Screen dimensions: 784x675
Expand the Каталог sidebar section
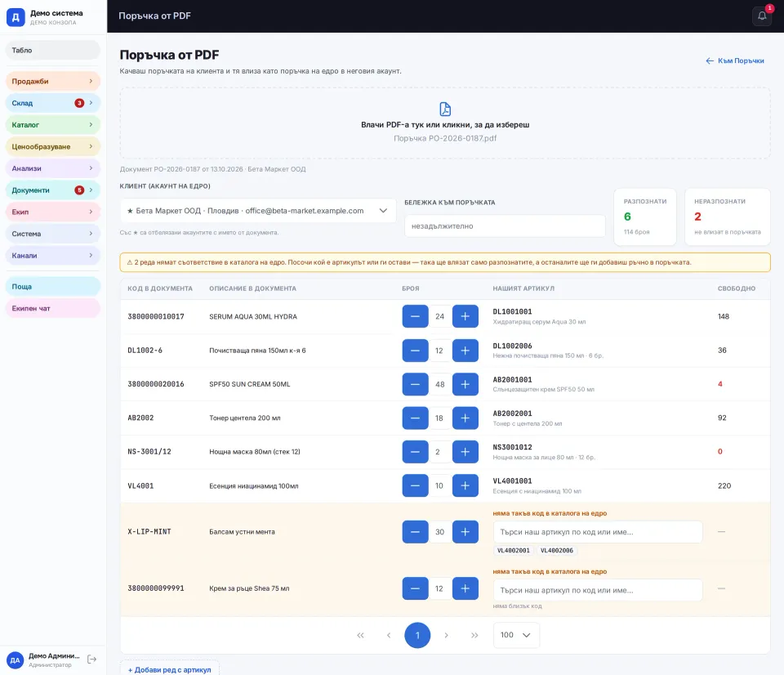pyautogui.click(x=52, y=124)
